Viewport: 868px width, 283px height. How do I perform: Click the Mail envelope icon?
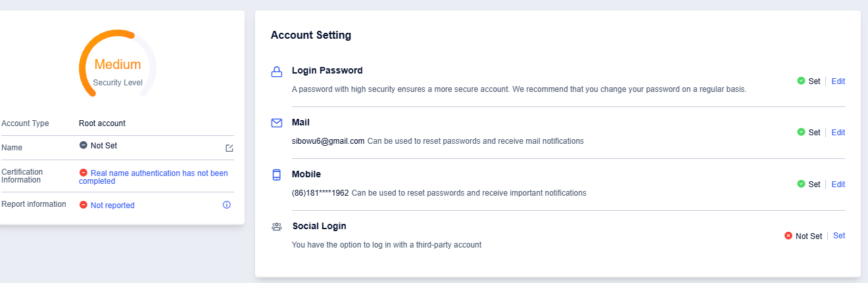[x=277, y=123]
